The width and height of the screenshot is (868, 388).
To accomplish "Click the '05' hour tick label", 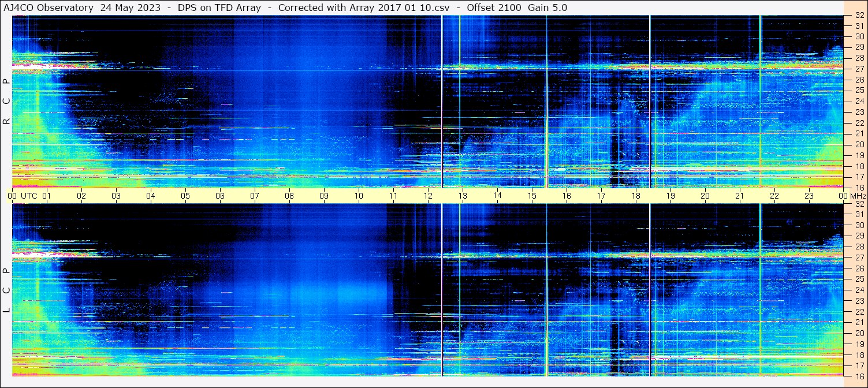I will point(185,196).
